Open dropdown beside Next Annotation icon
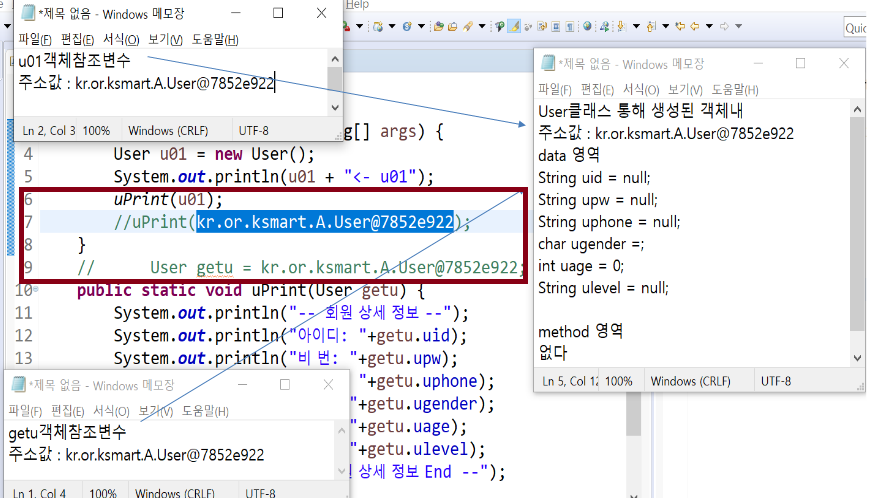The height and width of the screenshot is (498, 884). [637, 27]
